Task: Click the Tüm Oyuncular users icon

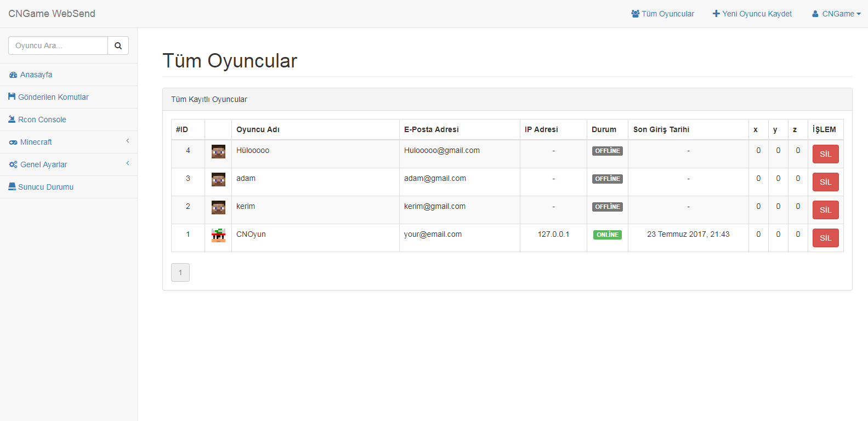Action: point(636,14)
